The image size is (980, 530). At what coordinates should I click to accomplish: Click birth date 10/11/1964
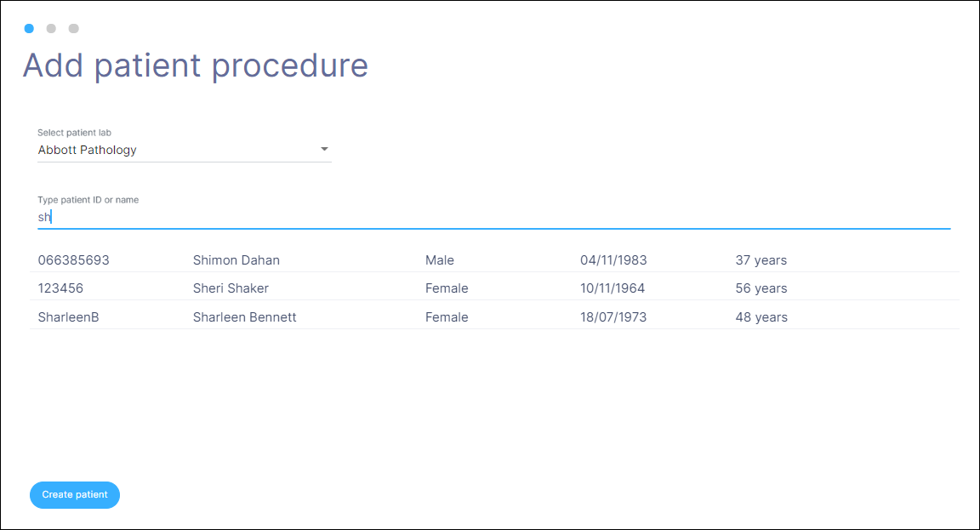[x=612, y=288]
